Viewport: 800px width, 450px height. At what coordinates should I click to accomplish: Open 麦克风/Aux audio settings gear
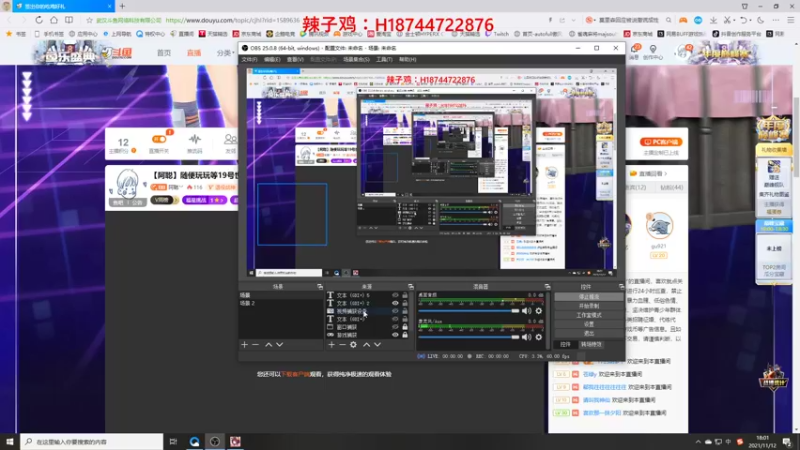[x=539, y=337]
